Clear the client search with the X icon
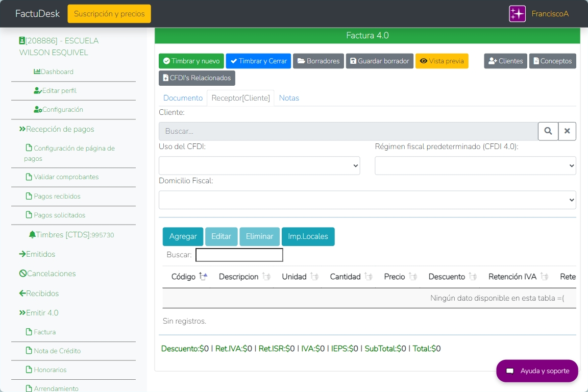Viewport: 588px width, 392px height. pos(567,131)
